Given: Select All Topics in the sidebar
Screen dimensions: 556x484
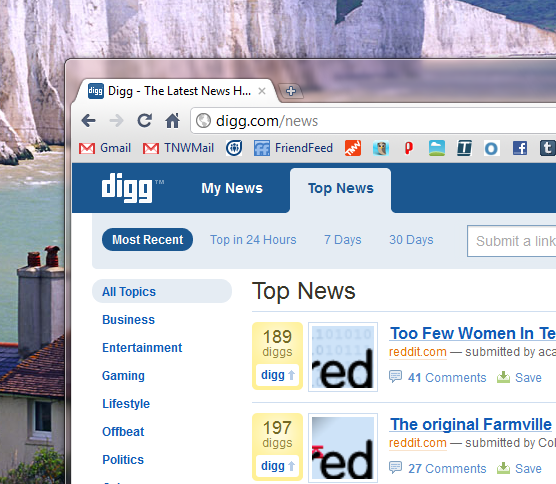Looking at the screenshot, I should [x=162, y=291].
